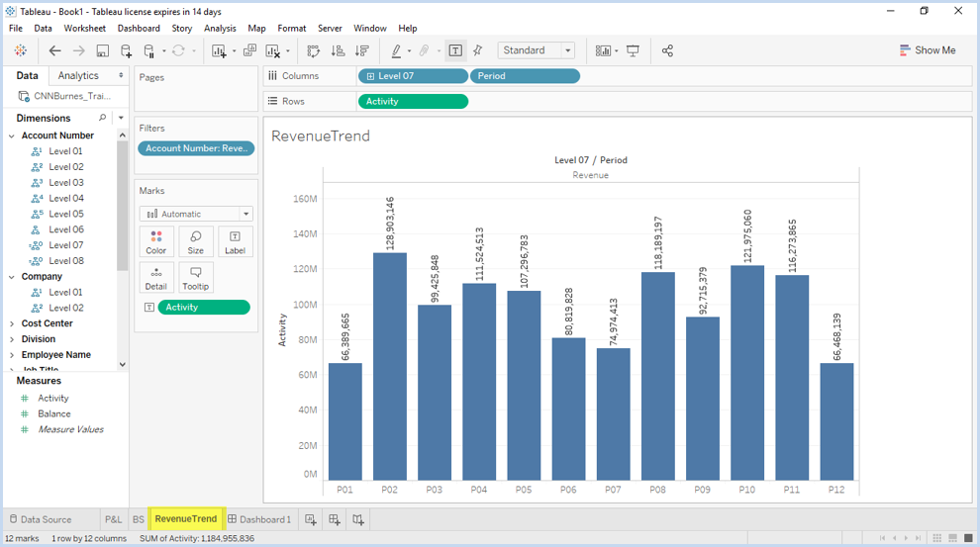
Task: Expand the Cost Center folder
Action: (x=12, y=323)
